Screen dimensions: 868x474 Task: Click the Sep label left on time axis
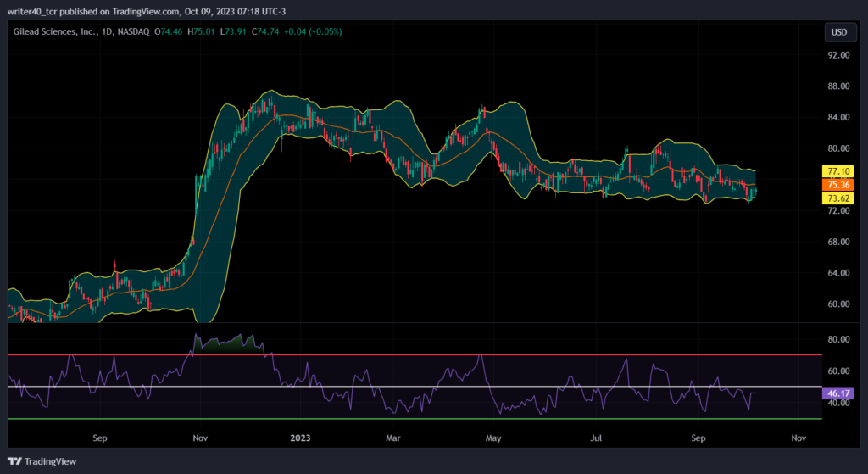[x=100, y=438]
